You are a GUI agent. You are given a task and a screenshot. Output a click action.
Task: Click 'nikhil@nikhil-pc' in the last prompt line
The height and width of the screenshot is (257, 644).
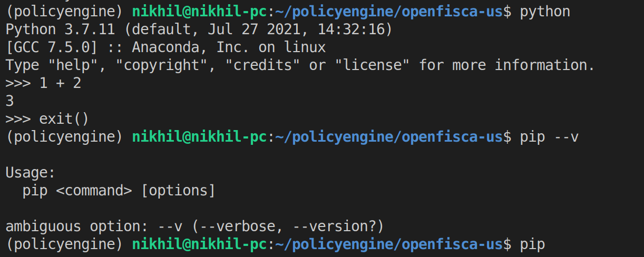pyautogui.click(x=199, y=244)
